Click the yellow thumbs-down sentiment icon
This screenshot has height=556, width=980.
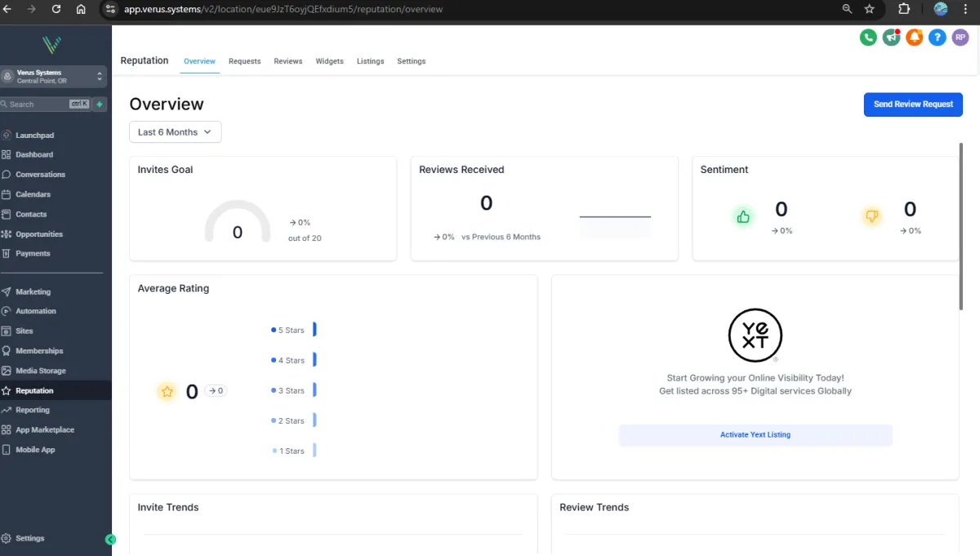(x=871, y=217)
